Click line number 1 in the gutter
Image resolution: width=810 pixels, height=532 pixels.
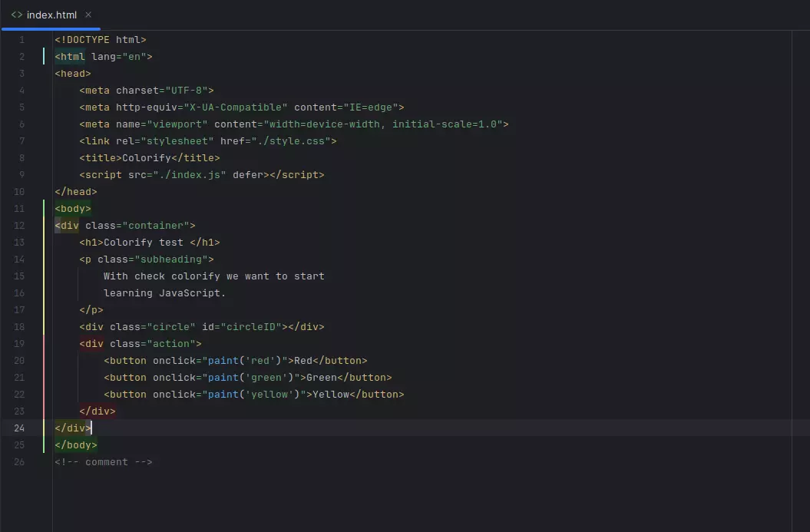coord(21,39)
